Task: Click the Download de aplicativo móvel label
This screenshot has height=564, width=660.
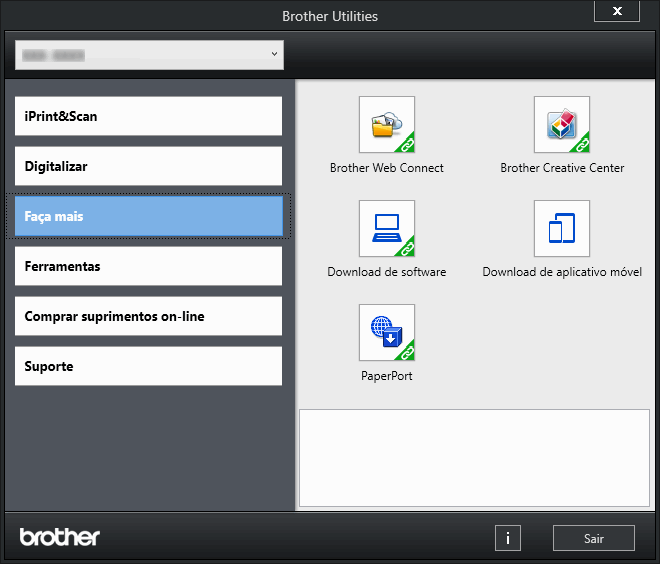Action: [x=562, y=272]
